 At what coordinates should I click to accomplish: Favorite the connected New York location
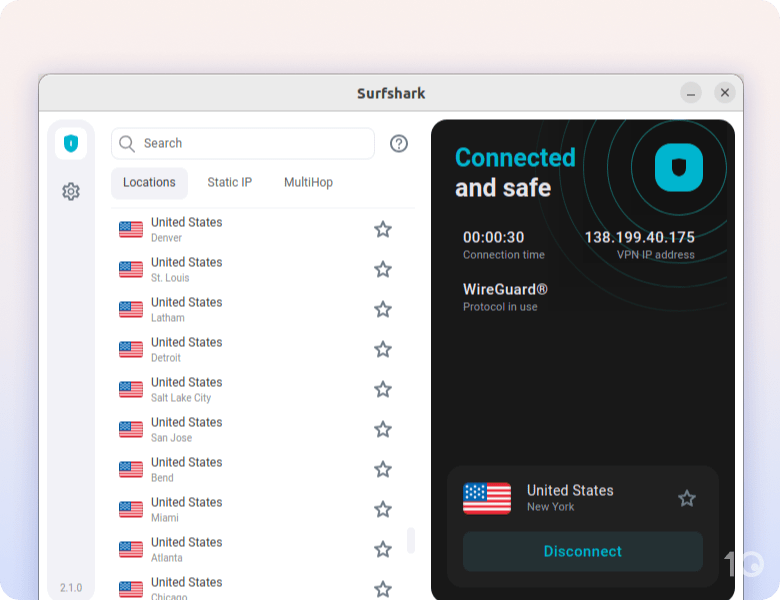pyautogui.click(x=687, y=498)
